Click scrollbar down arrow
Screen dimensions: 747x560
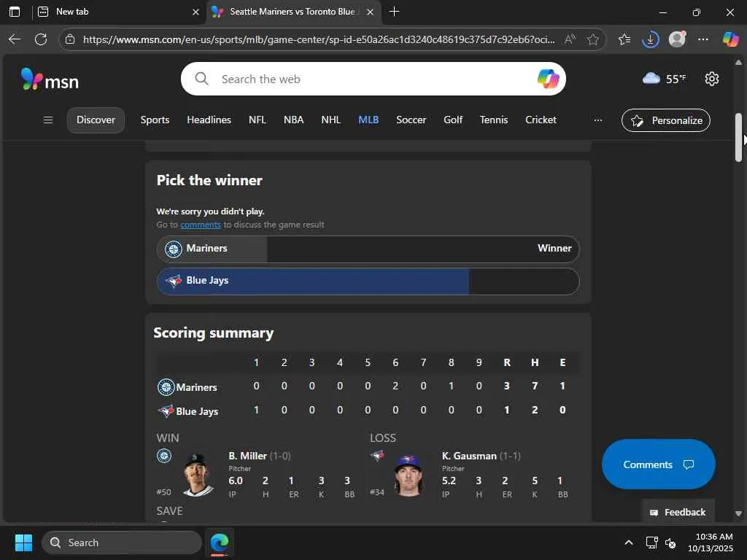(738, 514)
